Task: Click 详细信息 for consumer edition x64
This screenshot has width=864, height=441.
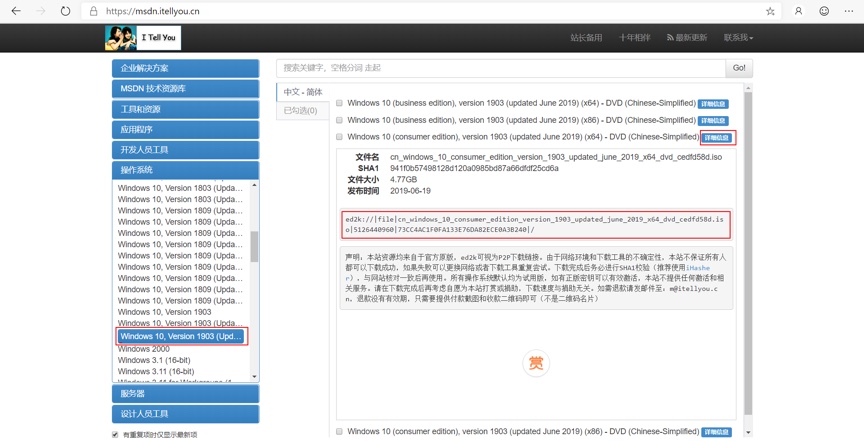Action: [717, 138]
